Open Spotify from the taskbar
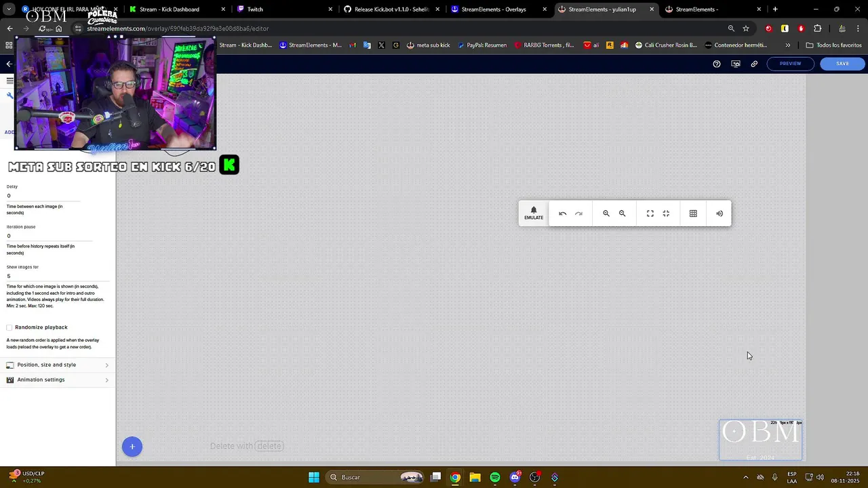The height and width of the screenshot is (488, 868). (x=495, y=477)
